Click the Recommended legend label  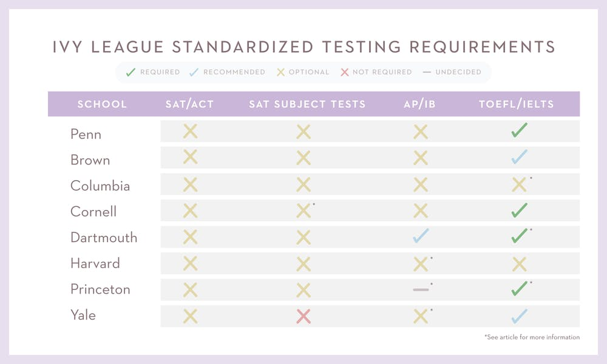pos(234,72)
